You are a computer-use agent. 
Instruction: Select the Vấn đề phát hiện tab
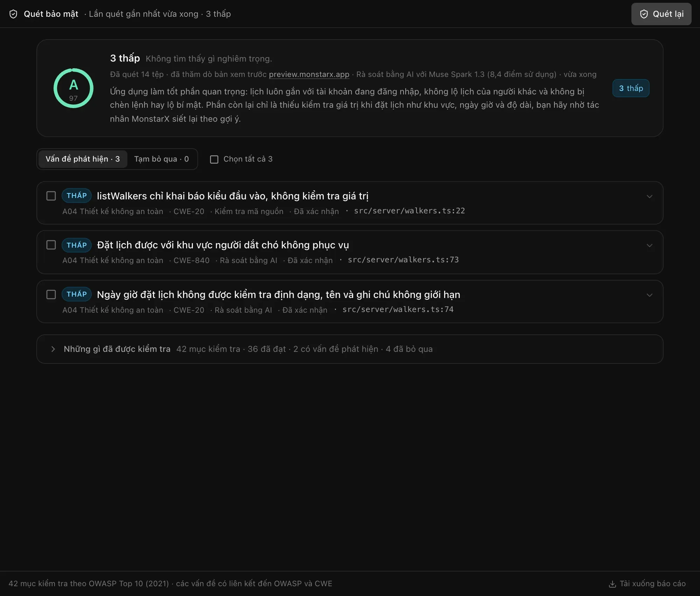pos(83,159)
